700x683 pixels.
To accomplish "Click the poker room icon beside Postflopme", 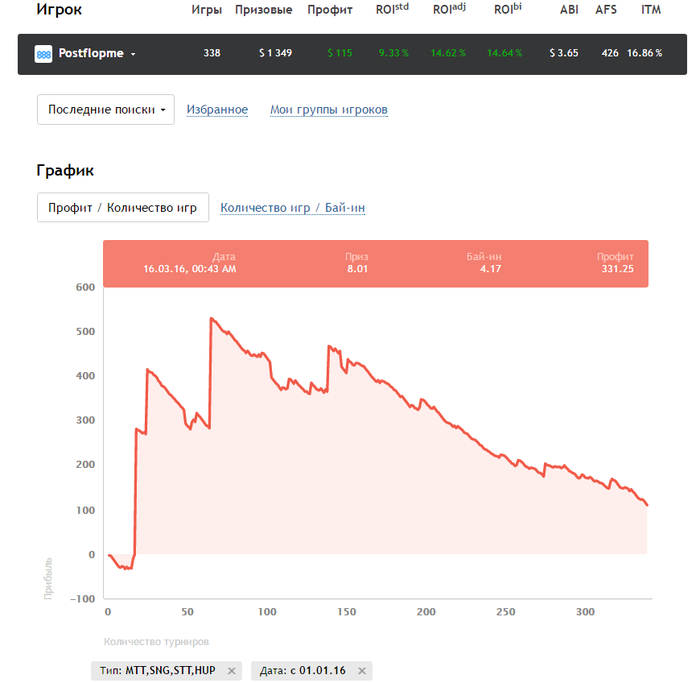I will [x=44, y=54].
